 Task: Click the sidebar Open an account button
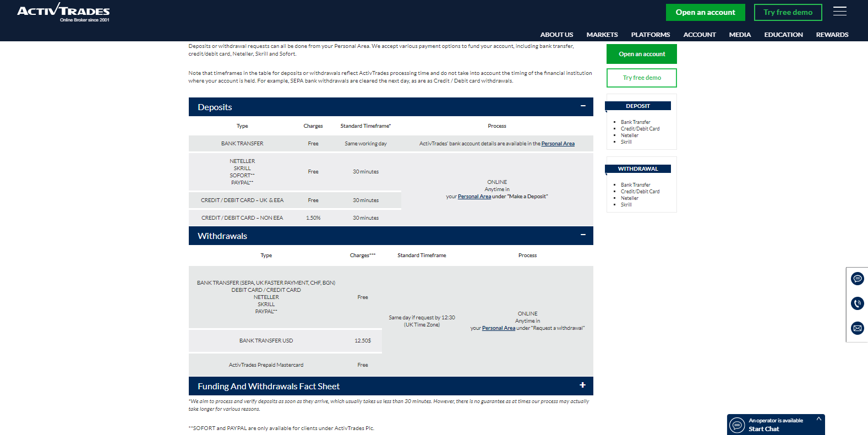(x=642, y=54)
